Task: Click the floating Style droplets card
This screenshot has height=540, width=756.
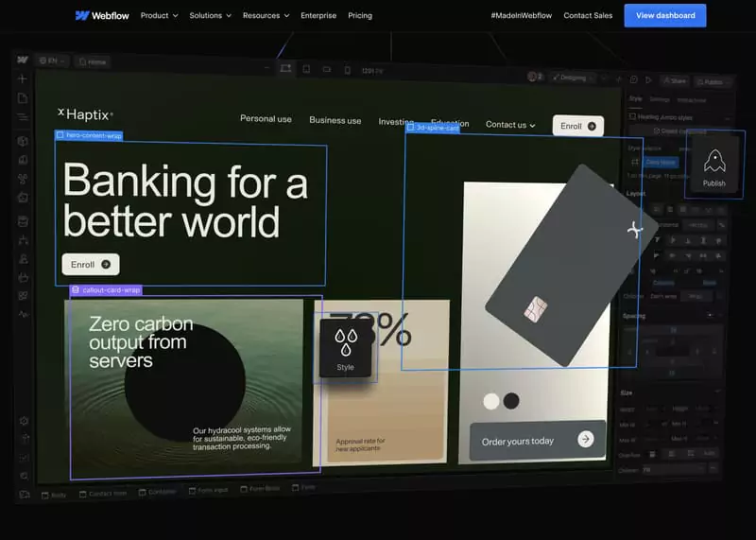Action: [x=346, y=348]
